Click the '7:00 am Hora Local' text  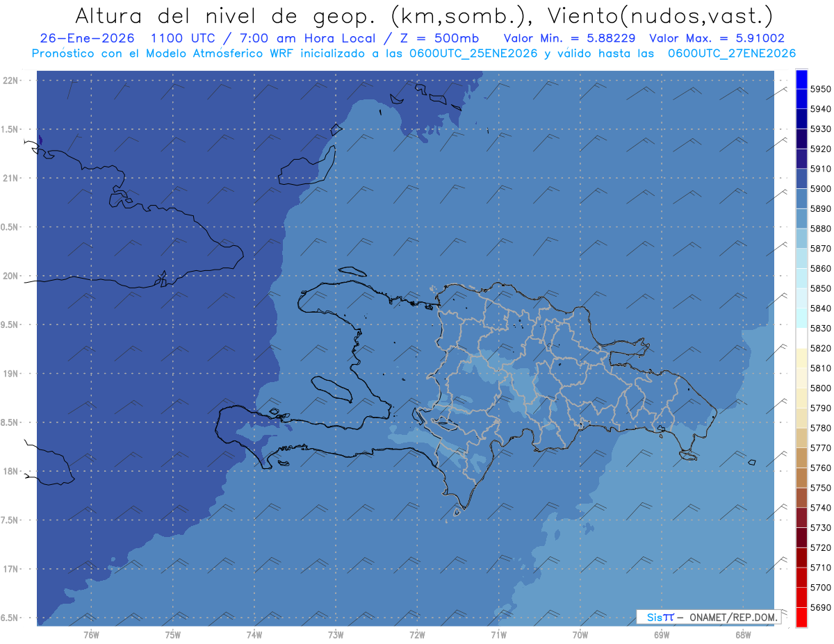[308, 38]
